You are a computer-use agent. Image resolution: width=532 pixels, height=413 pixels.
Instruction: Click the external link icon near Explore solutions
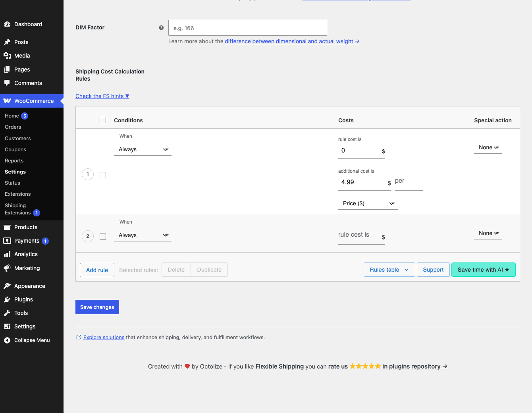(x=79, y=337)
